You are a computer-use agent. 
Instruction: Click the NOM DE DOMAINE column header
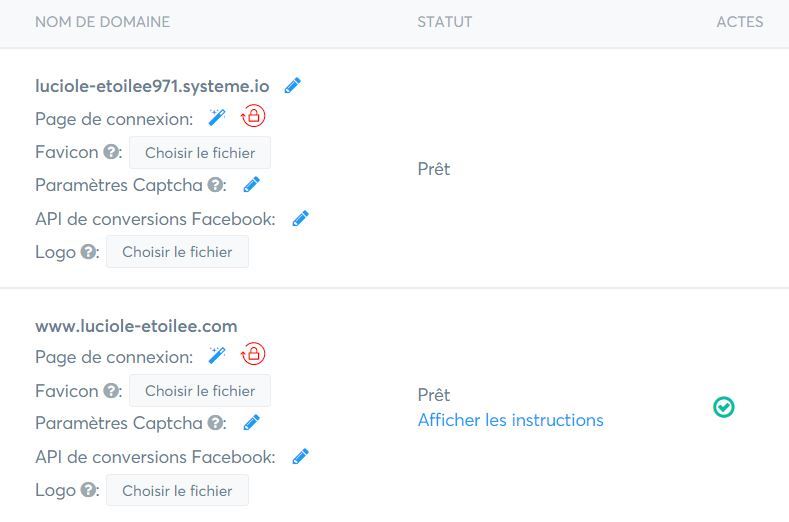[103, 22]
